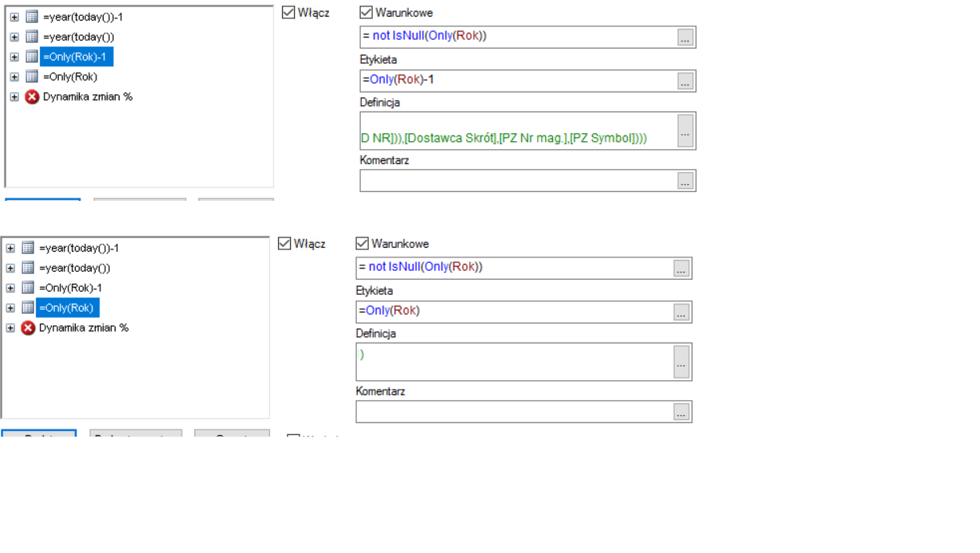Click the ellipsis button of the Etykieta field showing =Only(Rok)
Viewport: 980px width, 553px height.
click(x=681, y=312)
